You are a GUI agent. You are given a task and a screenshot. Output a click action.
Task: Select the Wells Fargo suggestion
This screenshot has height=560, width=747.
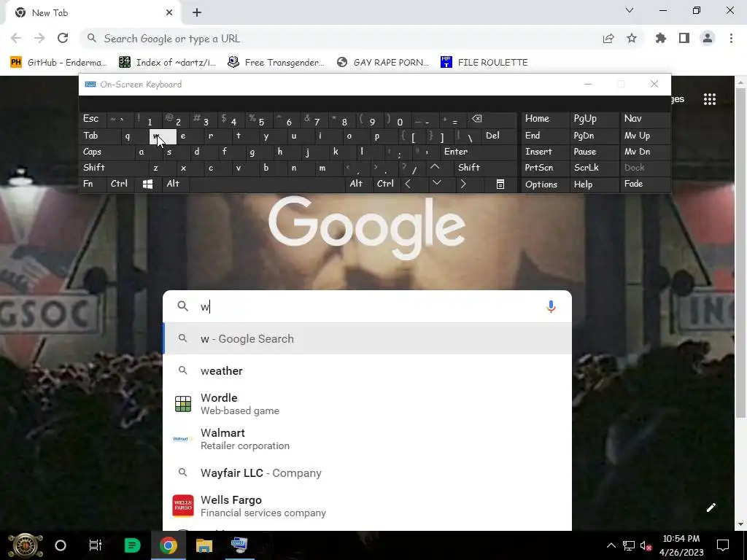click(x=367, y=506)
